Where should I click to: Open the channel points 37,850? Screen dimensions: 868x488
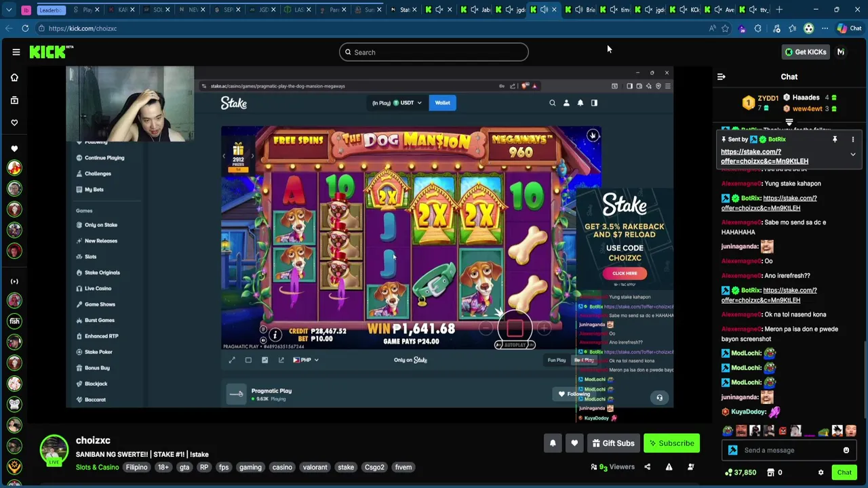click(x=740, y=472)
